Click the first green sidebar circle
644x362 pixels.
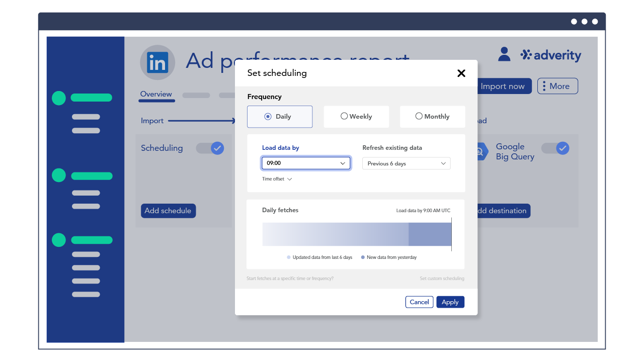point(59,98)
